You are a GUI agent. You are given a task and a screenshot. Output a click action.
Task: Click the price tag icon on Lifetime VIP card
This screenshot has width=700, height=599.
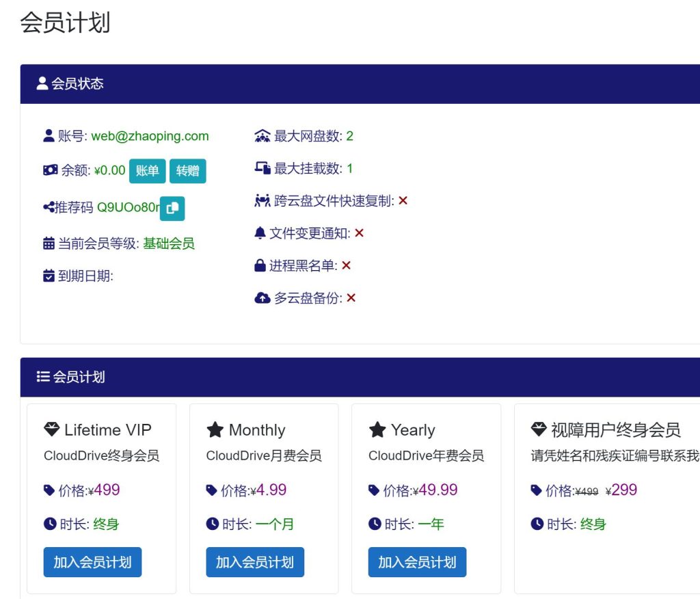point(49,490)
